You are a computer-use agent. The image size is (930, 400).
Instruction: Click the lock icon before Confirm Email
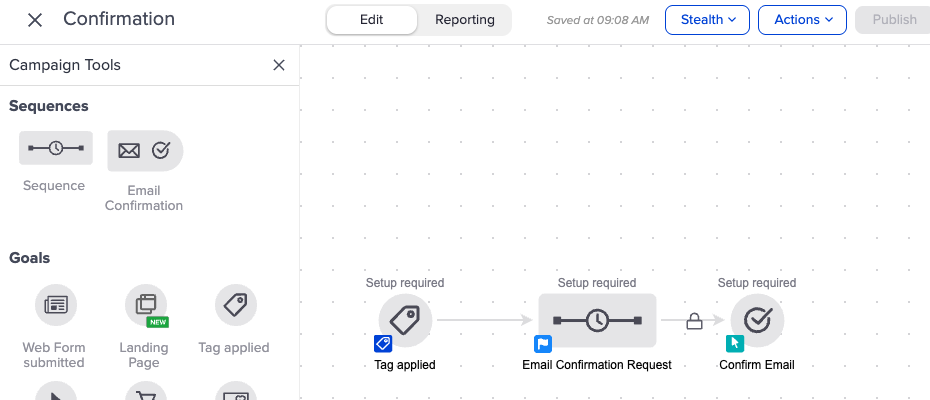tap(693, 321)
